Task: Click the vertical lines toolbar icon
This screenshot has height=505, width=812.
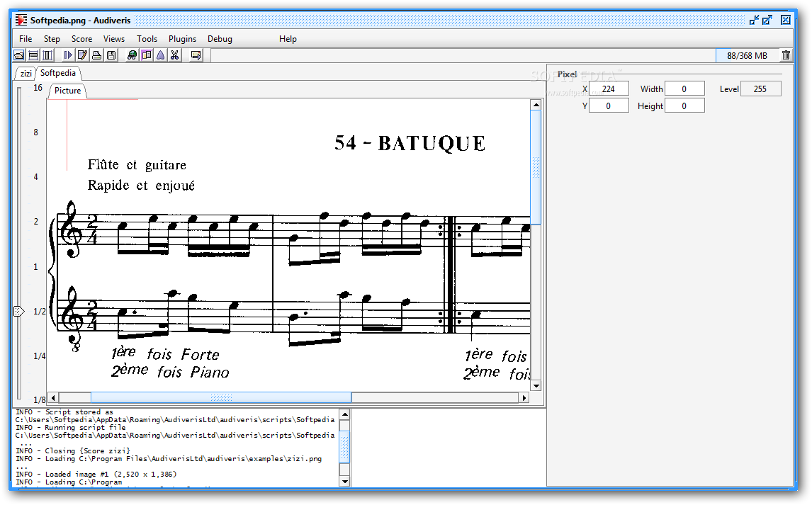Action: tap(47, 55)
